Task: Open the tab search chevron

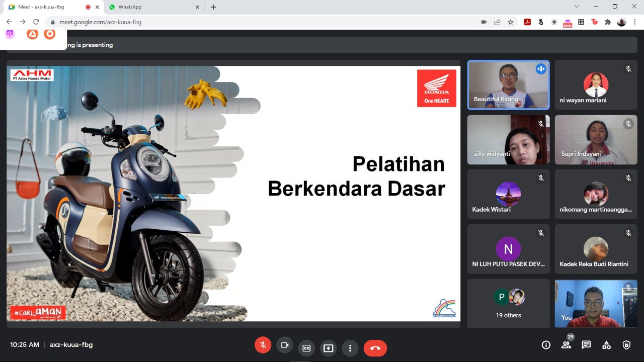Action: [577, 7]
